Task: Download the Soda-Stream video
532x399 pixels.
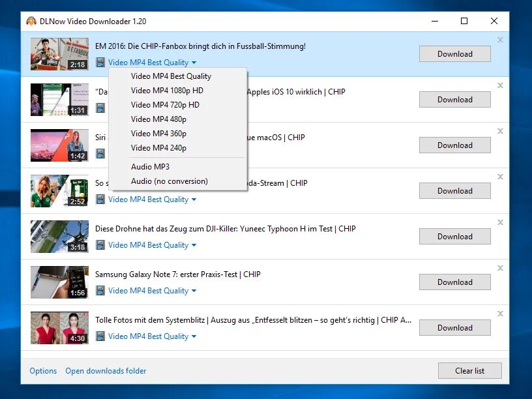Action: click(454, 190)
